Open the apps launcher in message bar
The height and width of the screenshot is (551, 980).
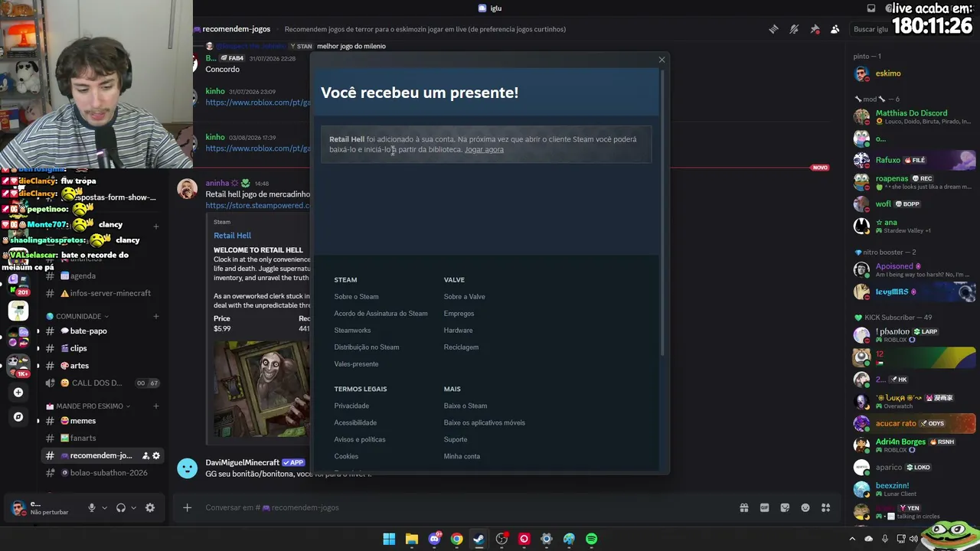826,507
